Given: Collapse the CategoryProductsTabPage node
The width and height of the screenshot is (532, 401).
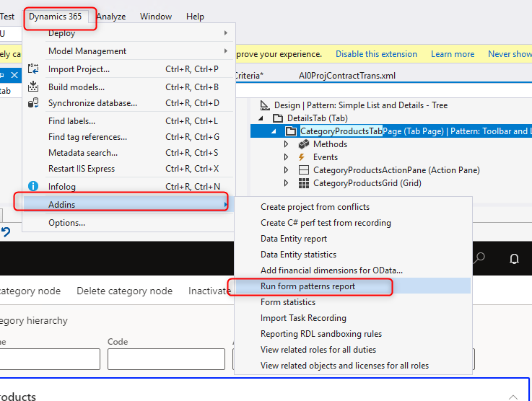Looking at the screenshot, I should 274,131.
